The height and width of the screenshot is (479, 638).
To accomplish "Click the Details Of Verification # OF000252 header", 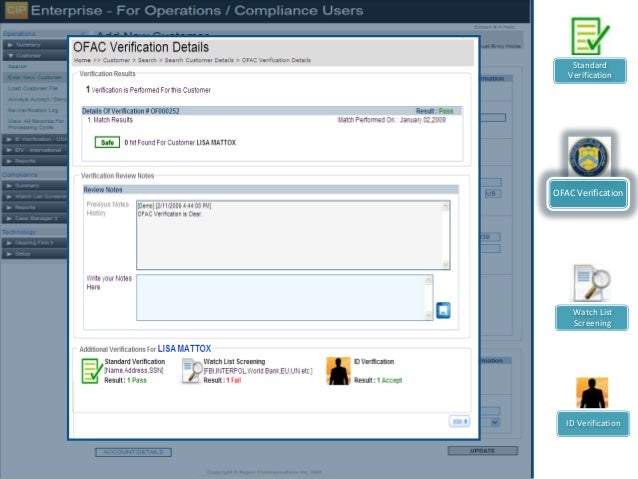I will click(x=131, y=111).
